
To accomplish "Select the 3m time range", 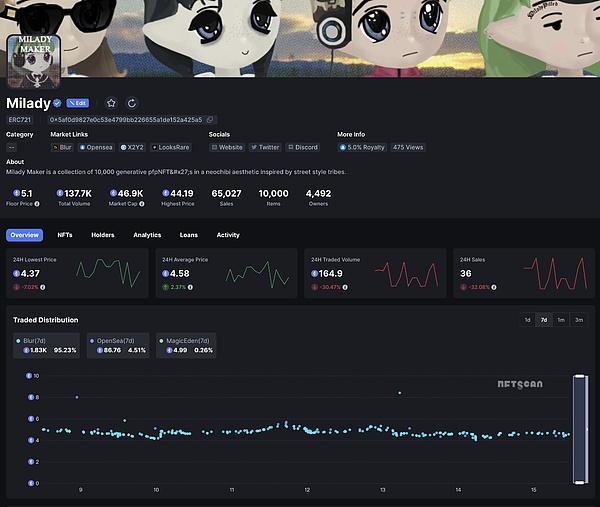I will [579, 320].
